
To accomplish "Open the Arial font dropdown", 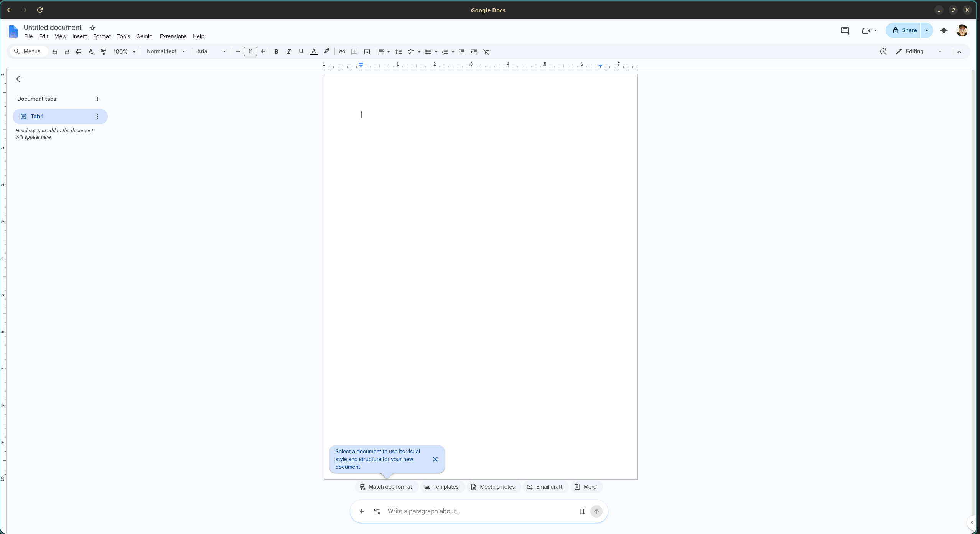I will 211,51.
